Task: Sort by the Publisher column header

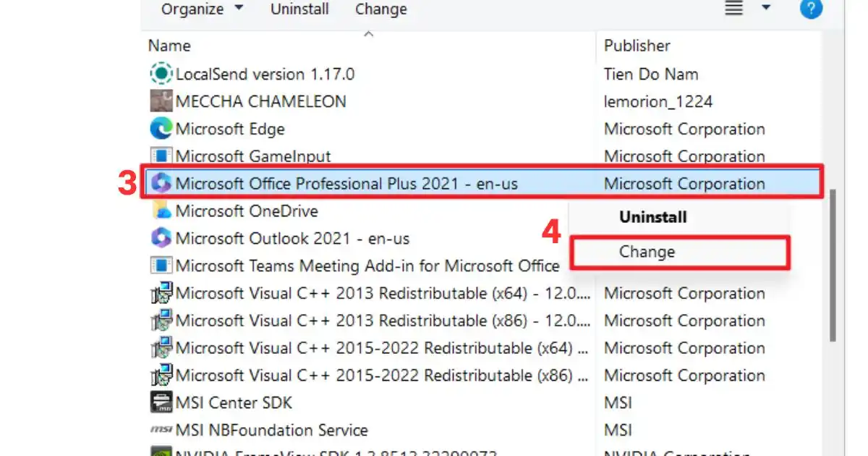Action: [x=637, y=46]
